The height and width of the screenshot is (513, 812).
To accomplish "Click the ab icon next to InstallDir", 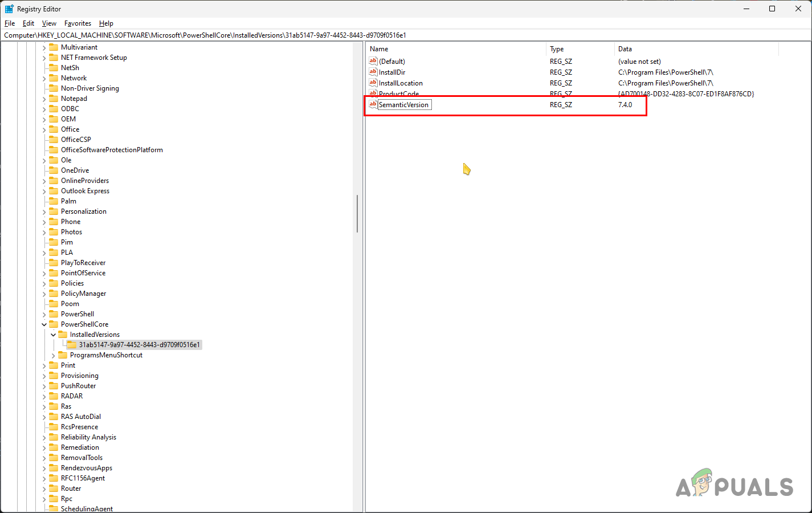I will pos(373,72).
